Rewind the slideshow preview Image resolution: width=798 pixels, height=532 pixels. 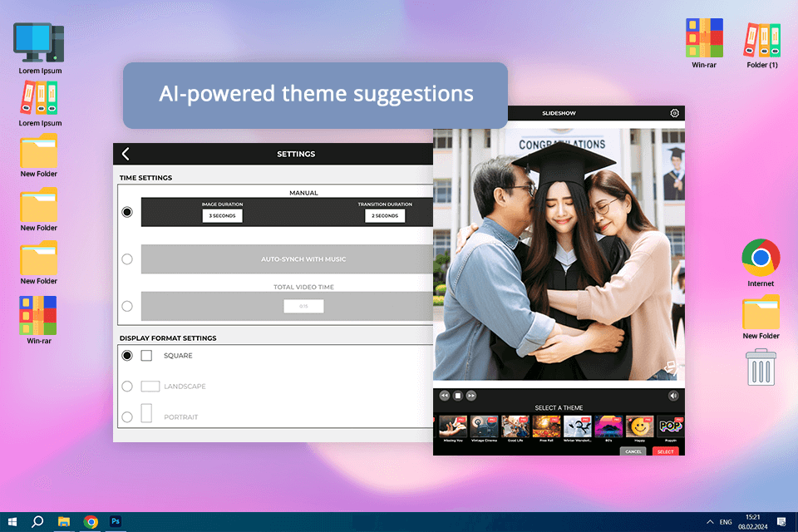pos(444,396)
